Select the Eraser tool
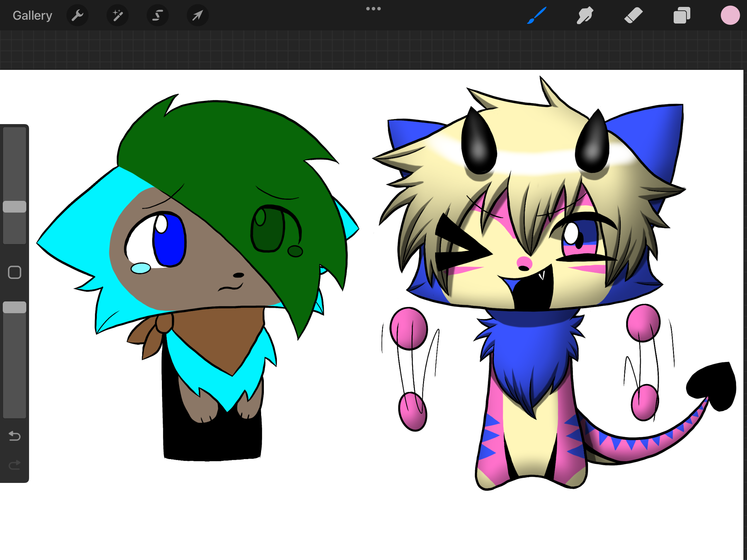This screenshot has width=747, height=560. [633, 16]
